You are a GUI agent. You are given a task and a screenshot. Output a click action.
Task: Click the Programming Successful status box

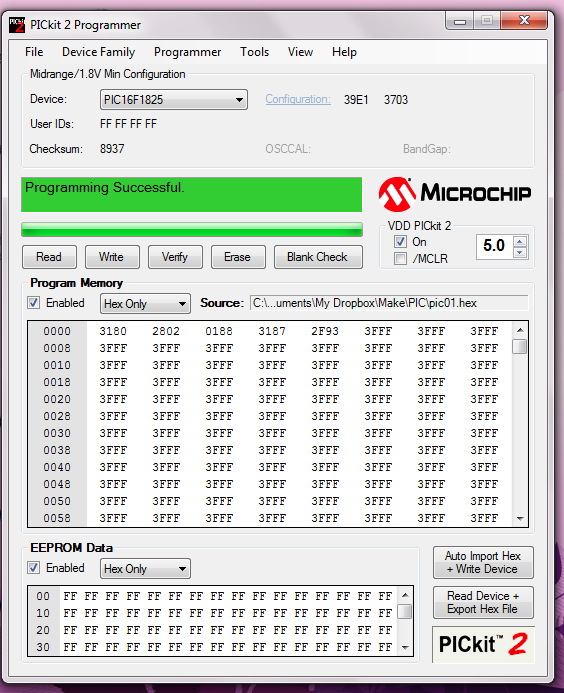pos(191,194)
